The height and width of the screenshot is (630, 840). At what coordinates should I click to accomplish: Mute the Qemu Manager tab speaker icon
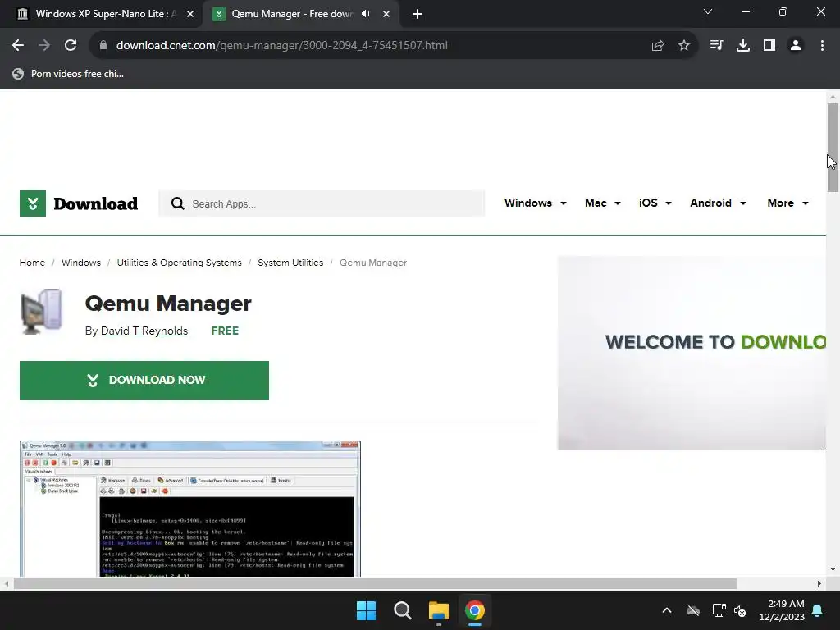pyautogui.click(x=366, y=14)
